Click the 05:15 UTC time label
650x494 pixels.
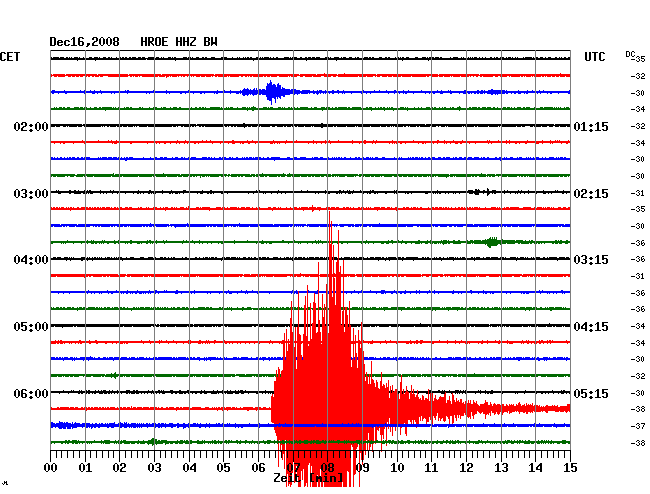coord(591,393)
